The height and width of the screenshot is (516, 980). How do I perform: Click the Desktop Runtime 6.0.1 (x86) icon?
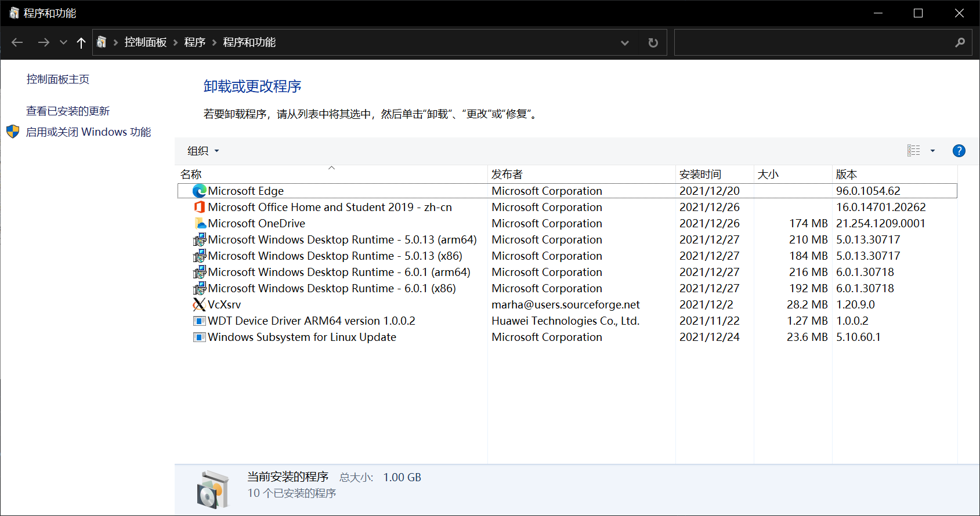point(200,288)
